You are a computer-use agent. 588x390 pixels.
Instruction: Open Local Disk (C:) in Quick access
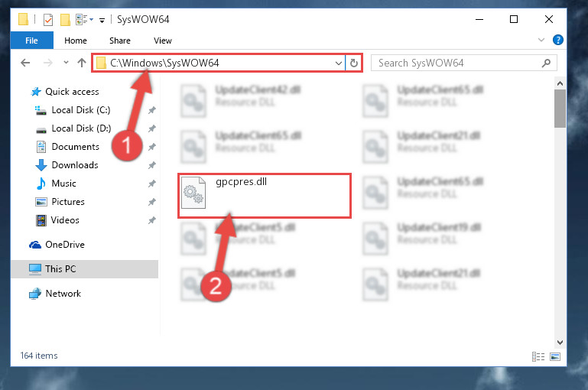pos(80,110)
